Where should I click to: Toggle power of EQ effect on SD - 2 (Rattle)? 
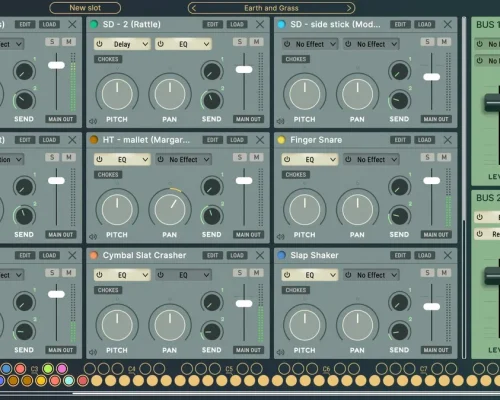161,44
